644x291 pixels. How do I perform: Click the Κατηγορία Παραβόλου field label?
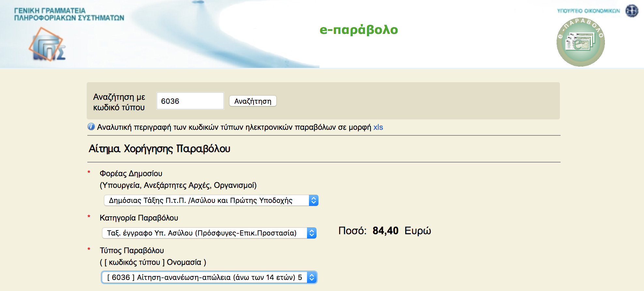pyautogui.click(x=139, y=218)
